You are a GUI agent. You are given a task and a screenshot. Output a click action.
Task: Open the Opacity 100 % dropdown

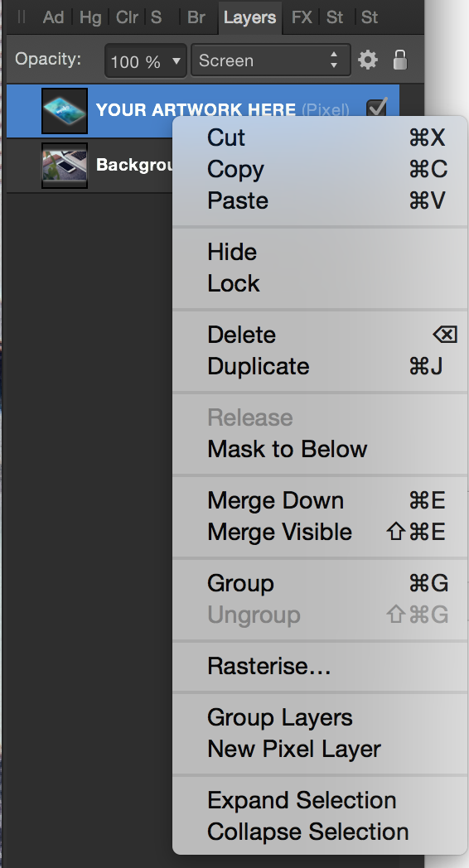click(x=146, y=60)
